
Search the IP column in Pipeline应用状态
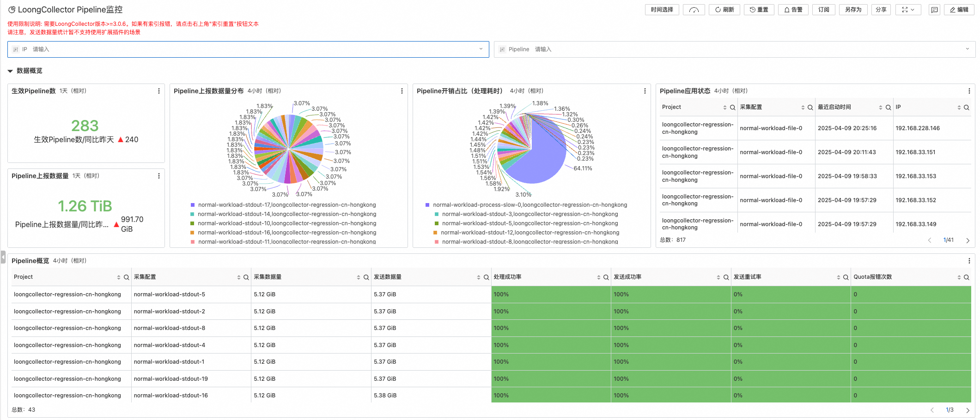966,108
